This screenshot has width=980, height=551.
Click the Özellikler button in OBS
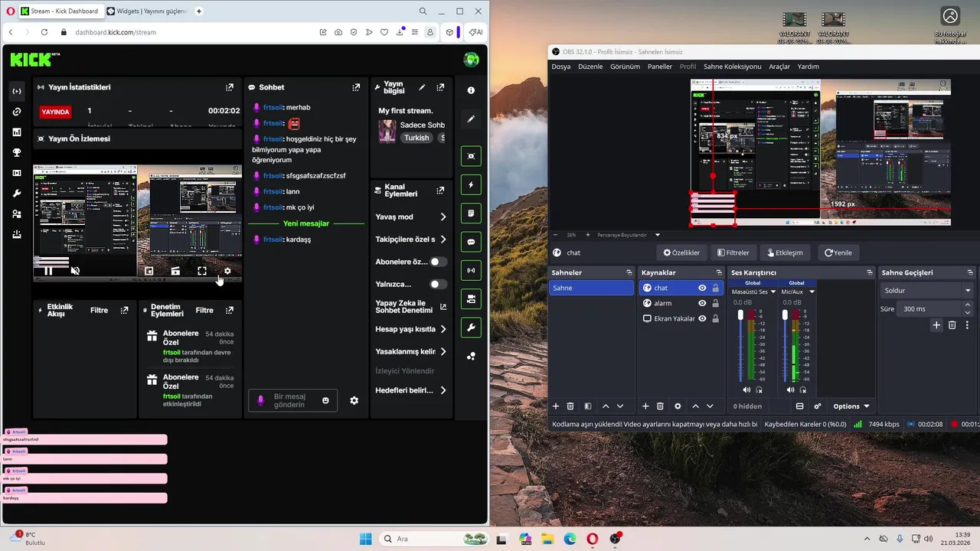coord(681,253)
